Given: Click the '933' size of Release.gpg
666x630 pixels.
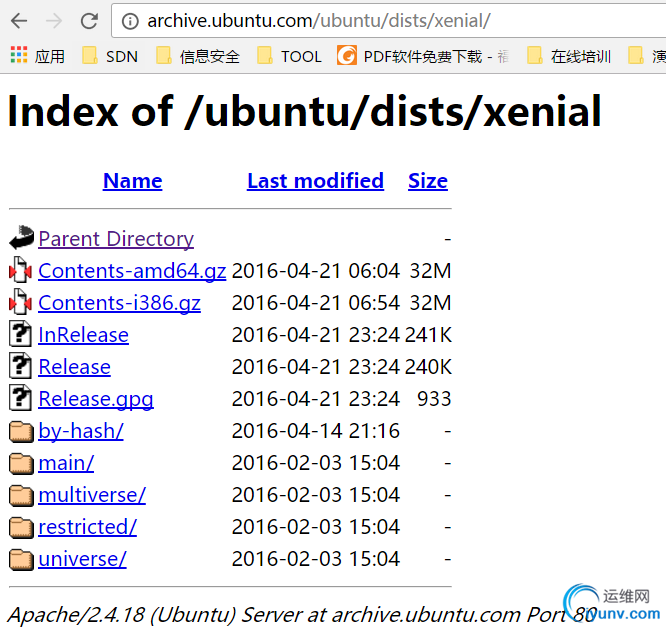Looking at the screenshot, I should [434, 399].
